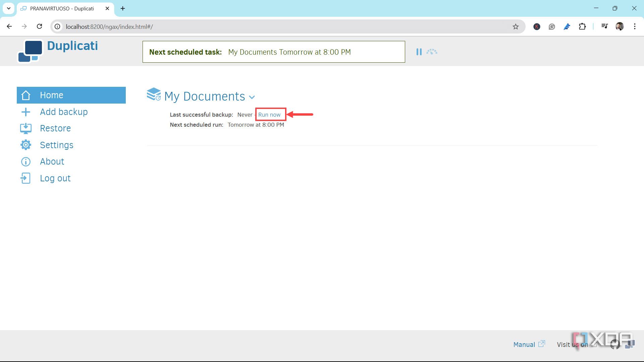This screenshot has width=644, height=362.
Task: Click the Settings gear icon
Action: point(26,145)
